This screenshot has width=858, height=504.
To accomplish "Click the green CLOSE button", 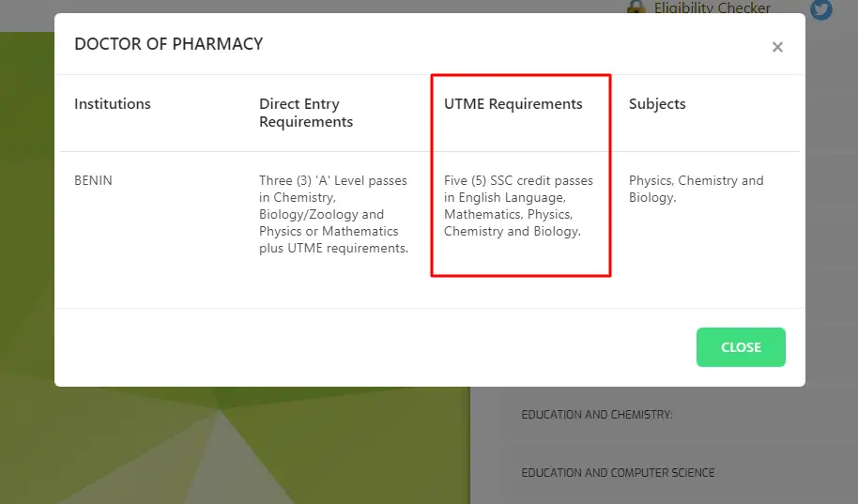I will pyautogui.click(x=741, y=347).
